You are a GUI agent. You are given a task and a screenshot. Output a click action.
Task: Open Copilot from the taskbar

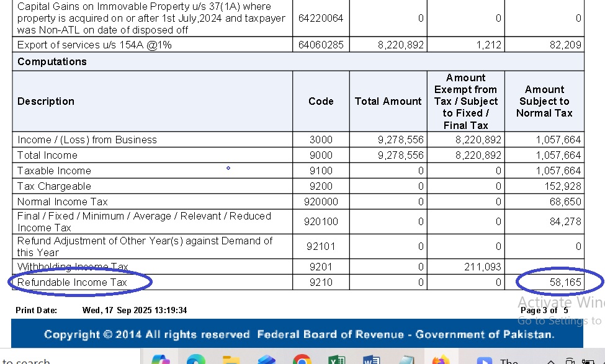pos(160,360)
